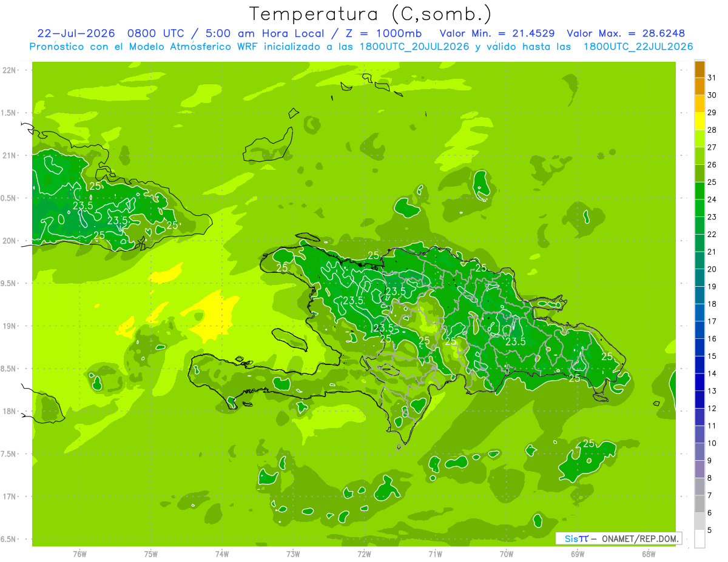Click the "70W" longitude label
728x562 pixels.
(x=507, y=554)
